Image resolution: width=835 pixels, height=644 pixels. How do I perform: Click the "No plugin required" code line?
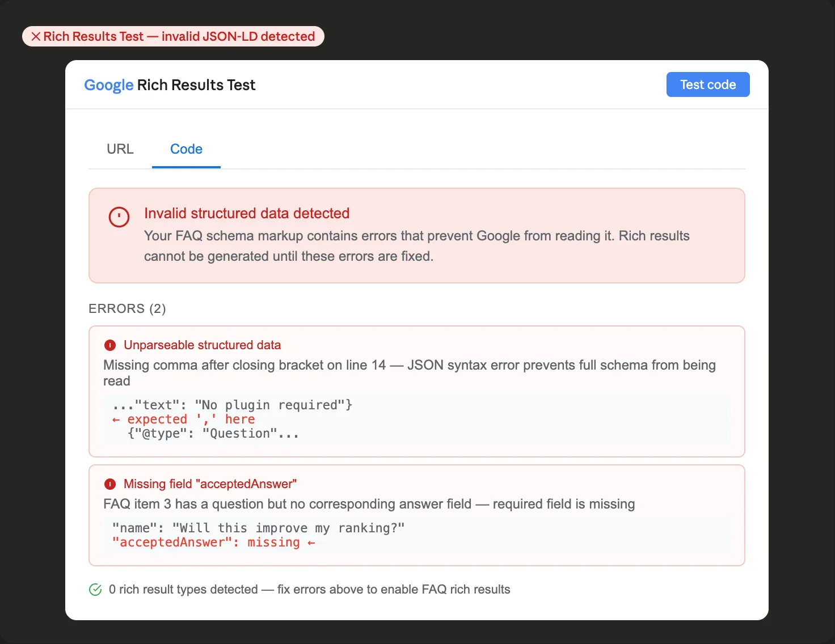coord(233,405)
